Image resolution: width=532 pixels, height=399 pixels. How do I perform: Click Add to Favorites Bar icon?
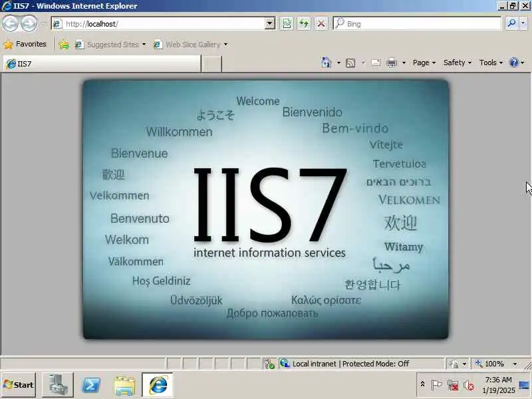[x=64, y=45]
